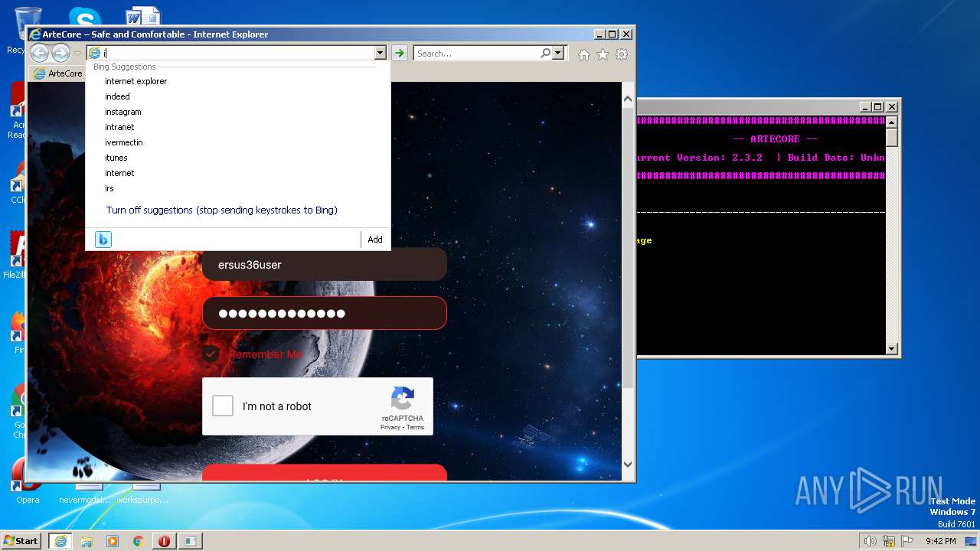The height and width of the screenshot is (551, 980).
Task: Click the Bing logo in suggestions footer
Action: pyautogui.click(x=103, y=240)
